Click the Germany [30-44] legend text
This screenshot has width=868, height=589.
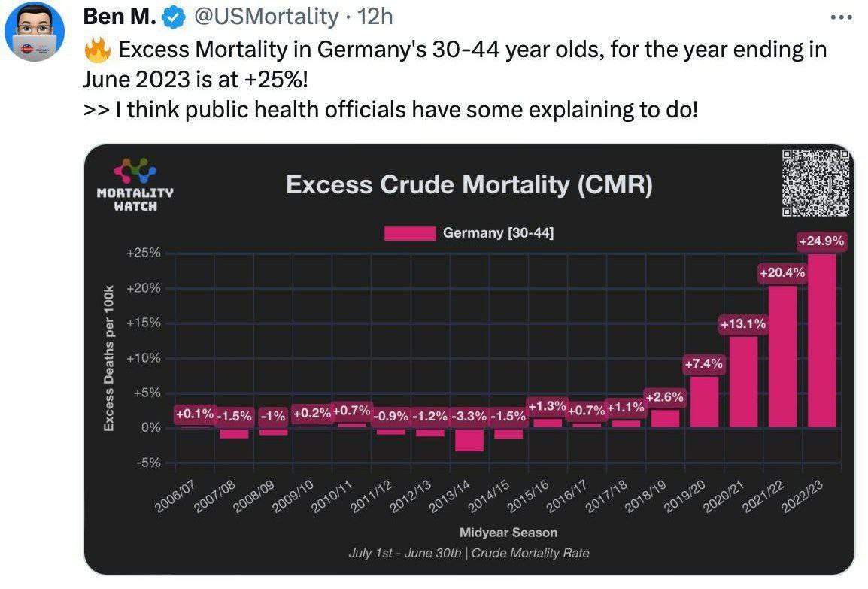point(498,233)
